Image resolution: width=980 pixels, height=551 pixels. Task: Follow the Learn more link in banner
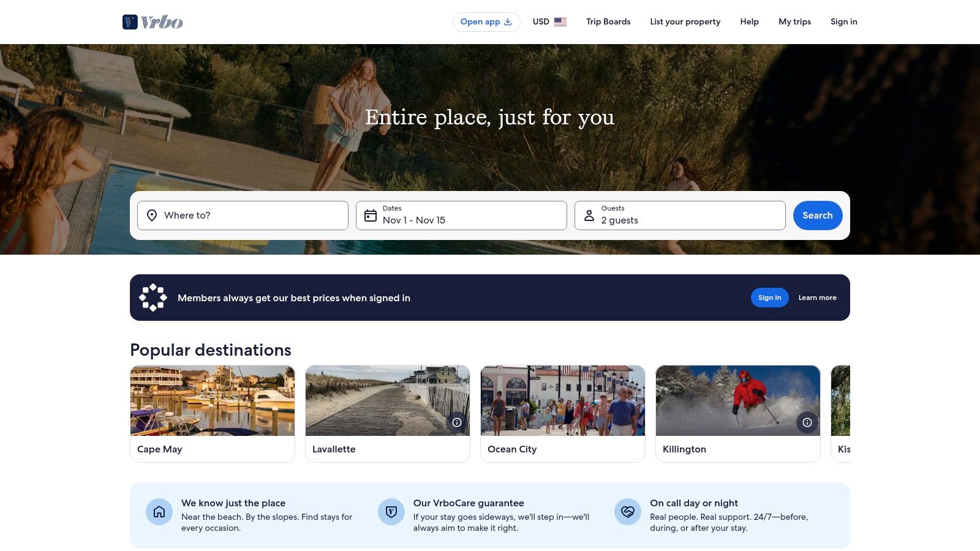coord(817,298)
